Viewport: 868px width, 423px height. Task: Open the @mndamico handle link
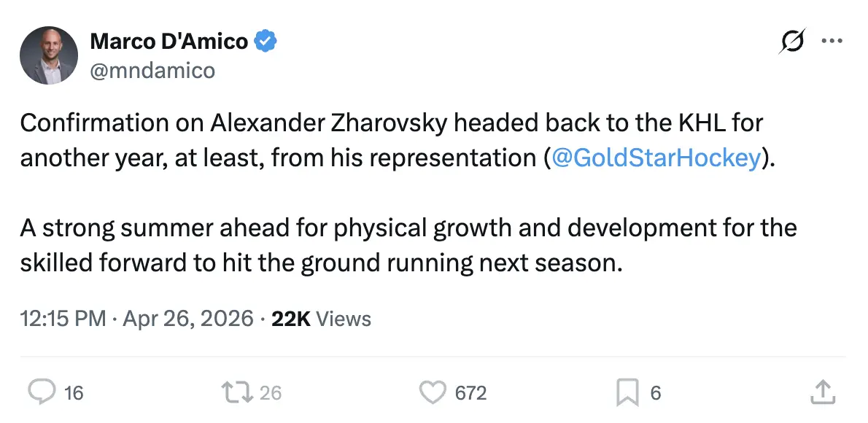point(152,70)
